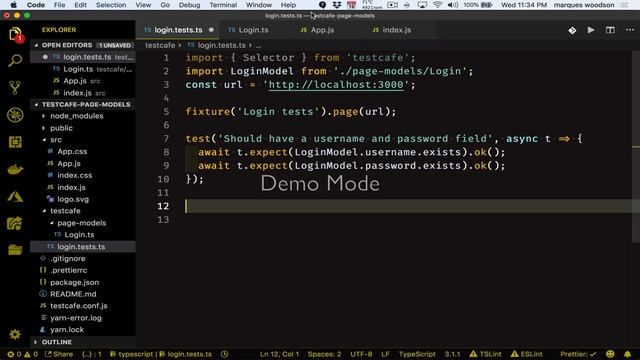
Task: Click the volume icon in menu bar
Action: pyautogui.click(x=452, y=5)
